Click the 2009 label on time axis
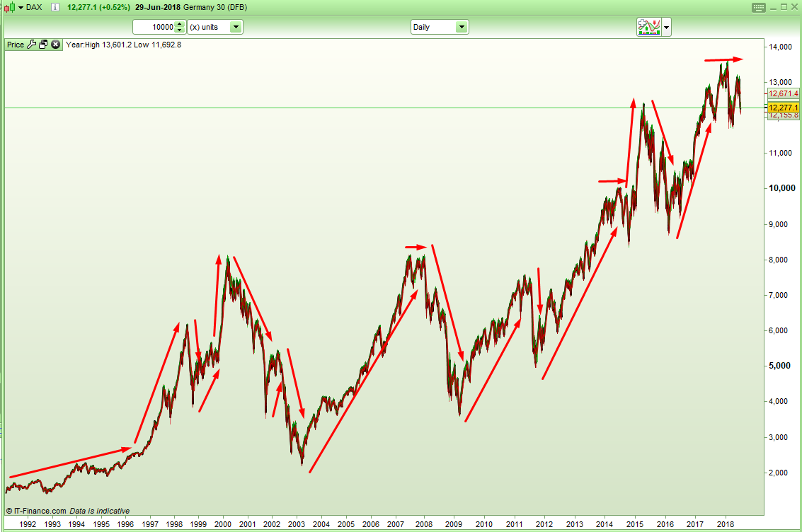The image size is (802, 532). tap(454, 524)
